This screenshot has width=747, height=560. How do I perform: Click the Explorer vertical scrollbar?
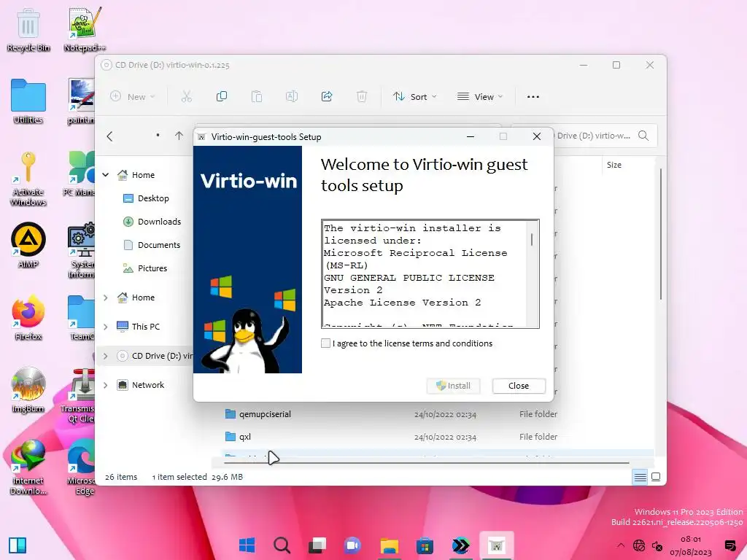(661, 234)
